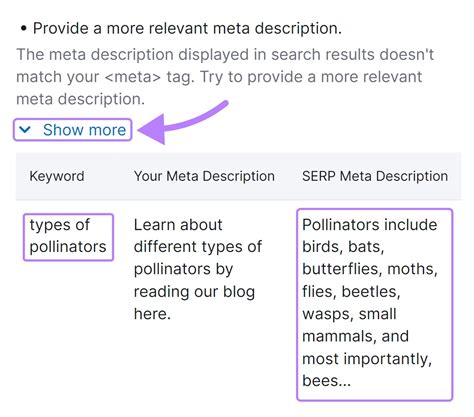This screenshot has width=474, height=417.
Task: Click the 'reading our blog here.' text
Action: pyautogui.click(x=194, y=303)
